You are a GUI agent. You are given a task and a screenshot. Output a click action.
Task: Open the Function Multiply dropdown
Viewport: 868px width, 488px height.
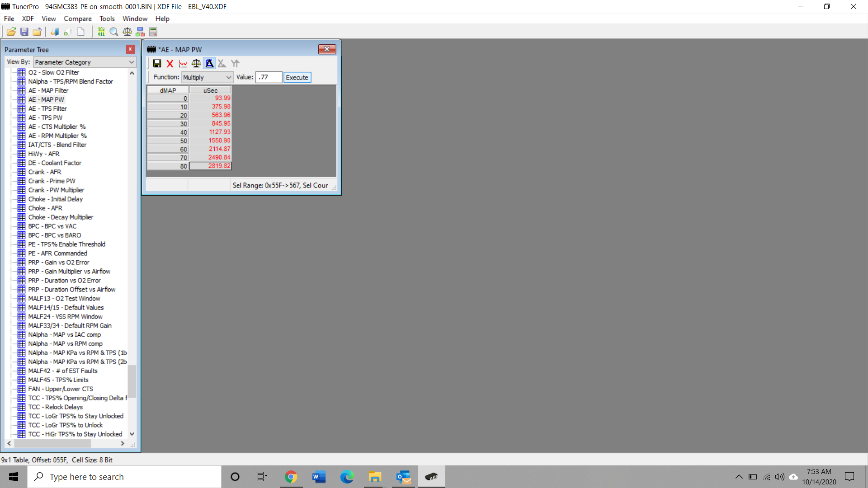(207, 77)
